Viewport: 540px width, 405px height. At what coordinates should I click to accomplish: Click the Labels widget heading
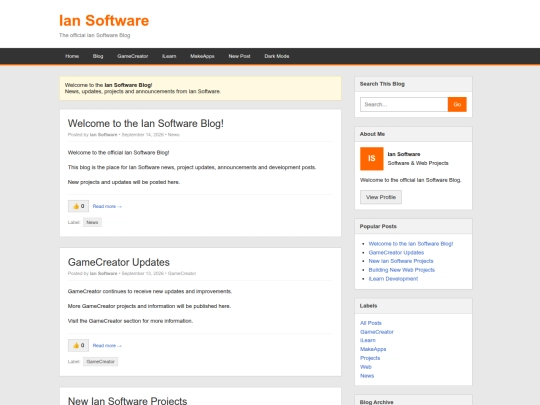(368, 306)
